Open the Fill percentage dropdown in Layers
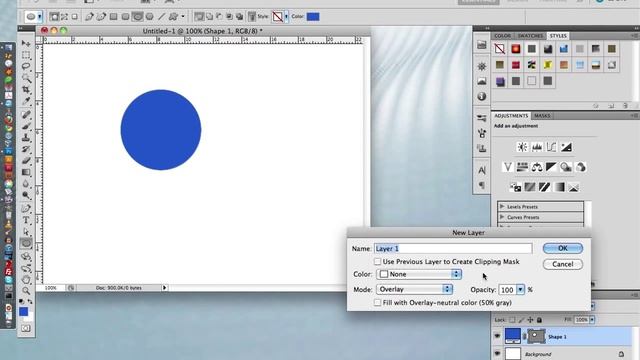 (x=592, y=320)
